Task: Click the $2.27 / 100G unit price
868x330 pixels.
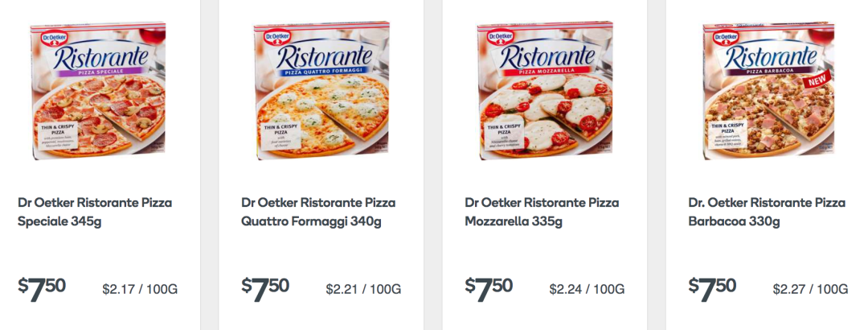Action: point(810,289)
